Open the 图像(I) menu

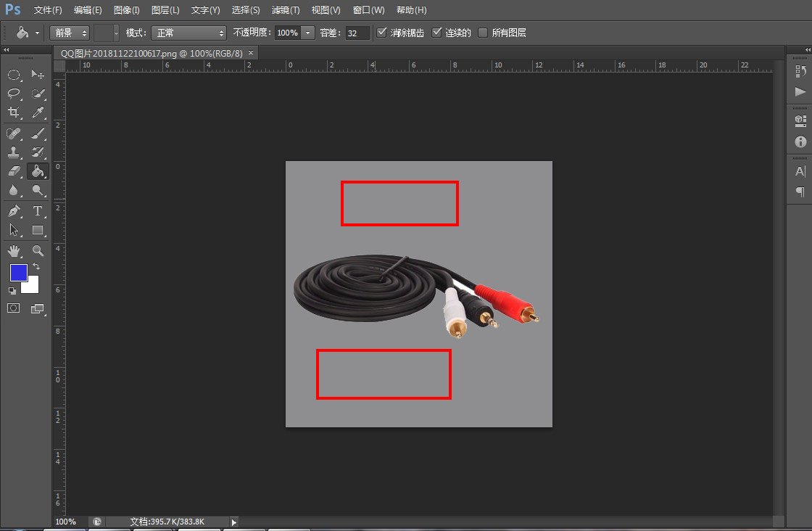pos(127,10)
